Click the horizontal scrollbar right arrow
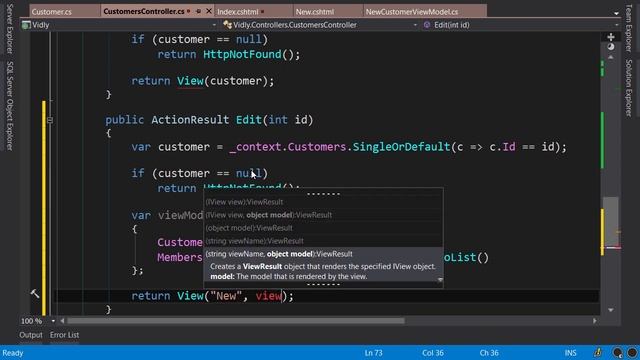 595,321
